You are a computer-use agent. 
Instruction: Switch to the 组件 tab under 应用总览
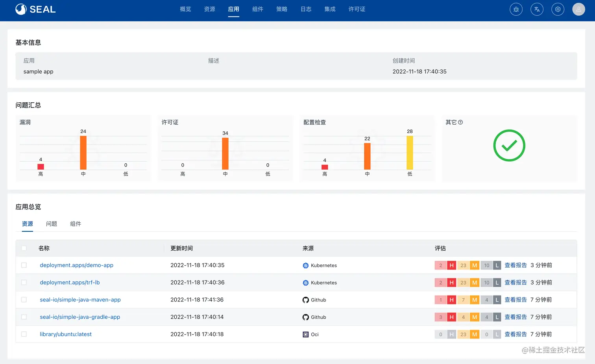pyautogui.click(x=76, y=224)
